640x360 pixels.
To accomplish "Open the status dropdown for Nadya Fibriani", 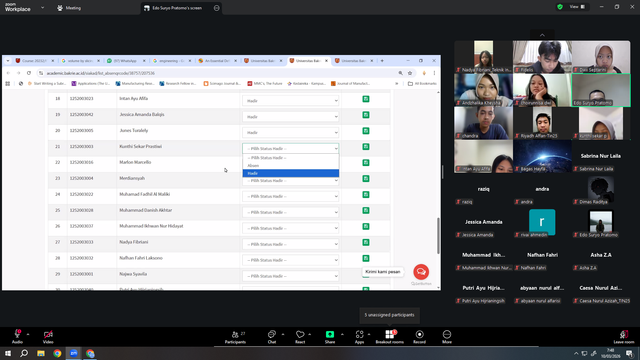I will [x=290, y=244].
